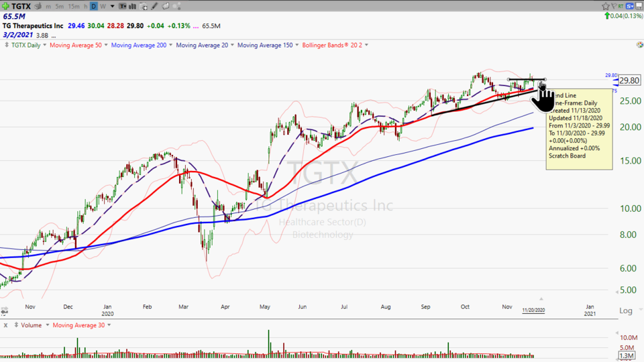
Task: Click the 1.3M volume value box
Action: 627,355
